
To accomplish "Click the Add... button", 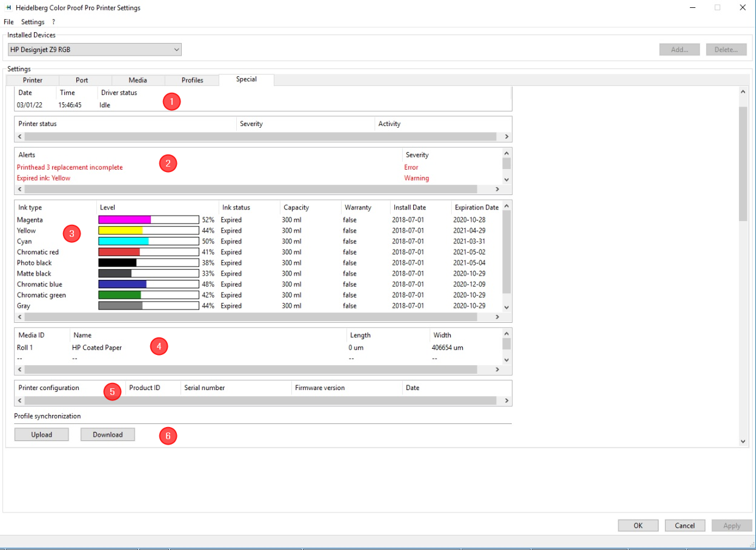I will (x=679, y=50).
